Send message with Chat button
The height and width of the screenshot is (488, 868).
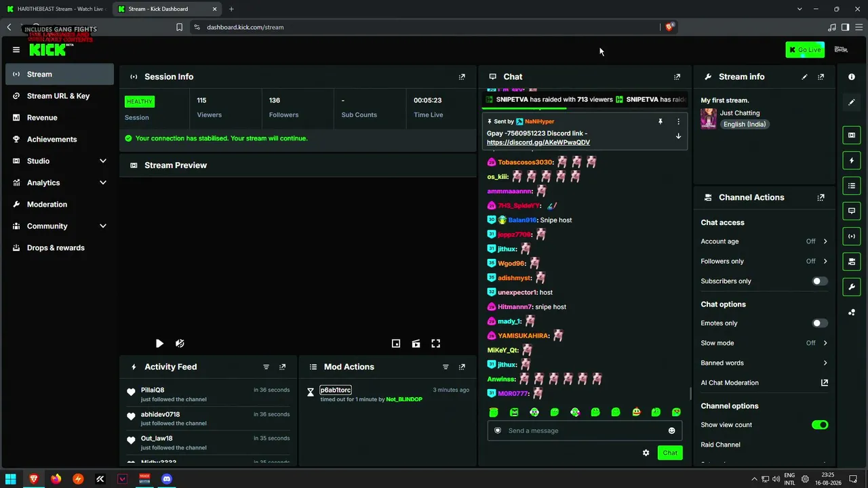670,453
